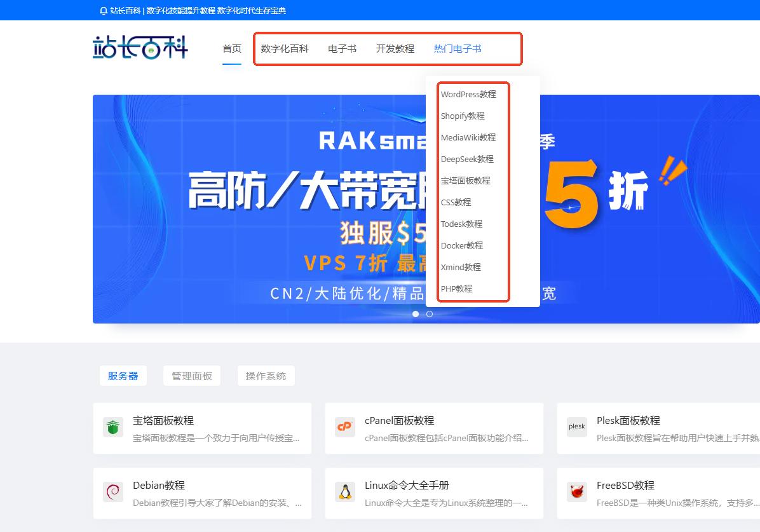The image size is (760, 532).
Task: Click the DeepSeek教程 menu entry
Action: (x=467, y=159)
